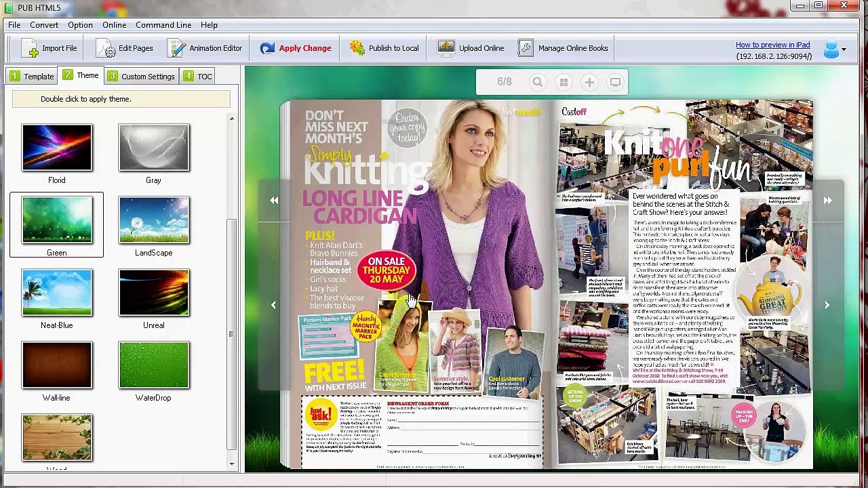Jump to the first page with double-left arrow
The height and width of the screenshot is (488, 868).
click(x=274, y=200)
